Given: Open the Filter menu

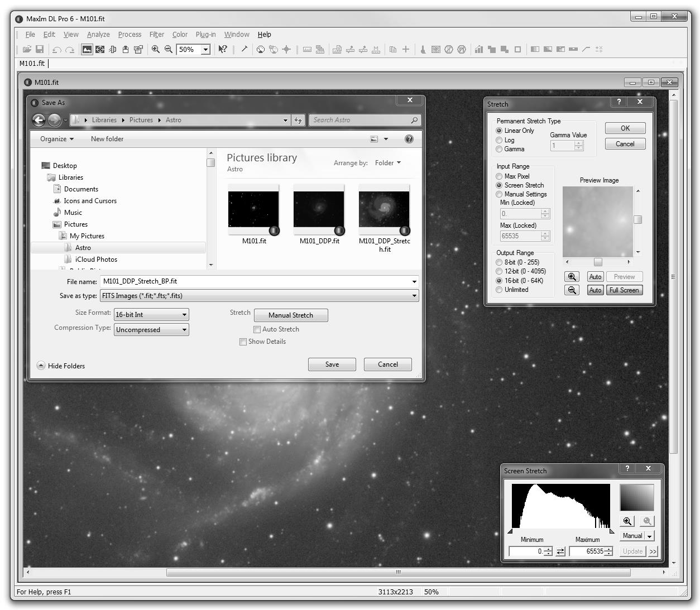Looking at the screenshot, I should (157, 35).
